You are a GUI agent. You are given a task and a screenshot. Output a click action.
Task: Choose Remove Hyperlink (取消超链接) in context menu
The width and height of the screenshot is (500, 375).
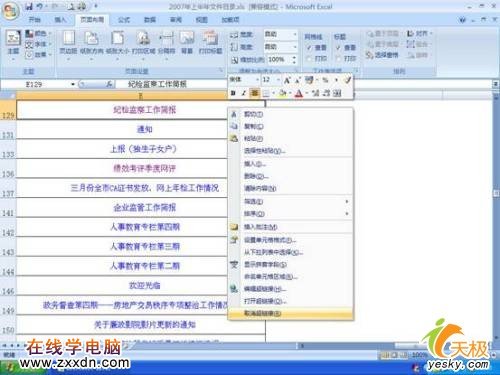click(290, 313)
